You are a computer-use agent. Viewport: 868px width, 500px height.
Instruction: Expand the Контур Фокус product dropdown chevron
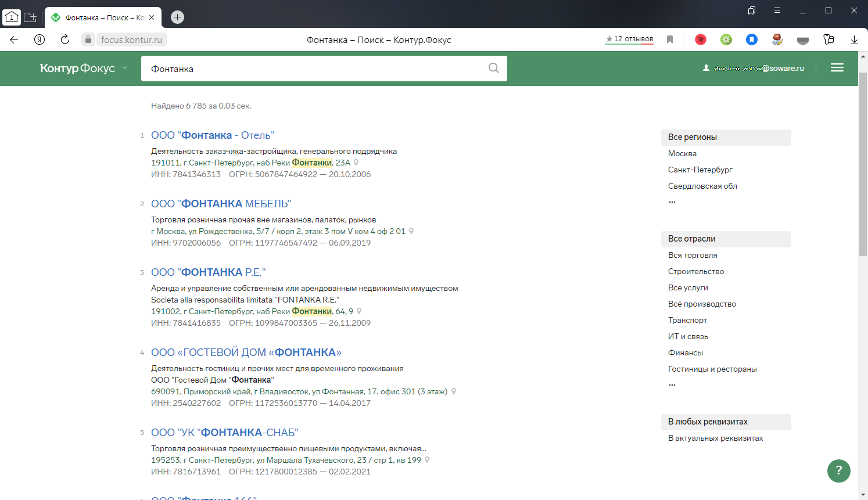[125, 68]
